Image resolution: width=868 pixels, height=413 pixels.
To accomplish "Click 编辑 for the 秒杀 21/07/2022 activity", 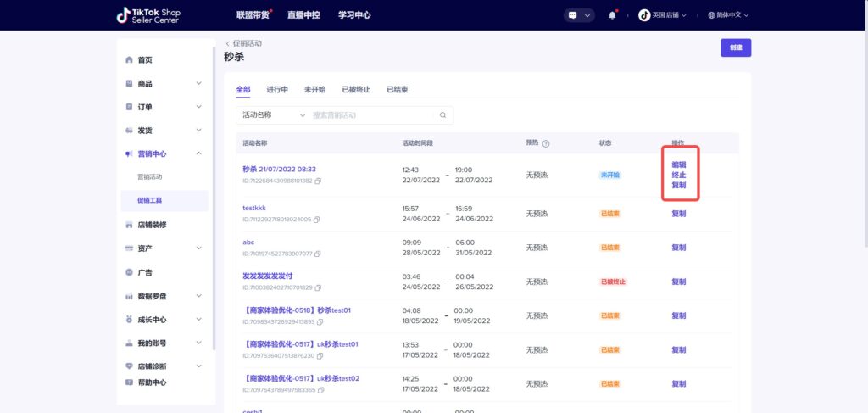I will click(x=679, y=165).
